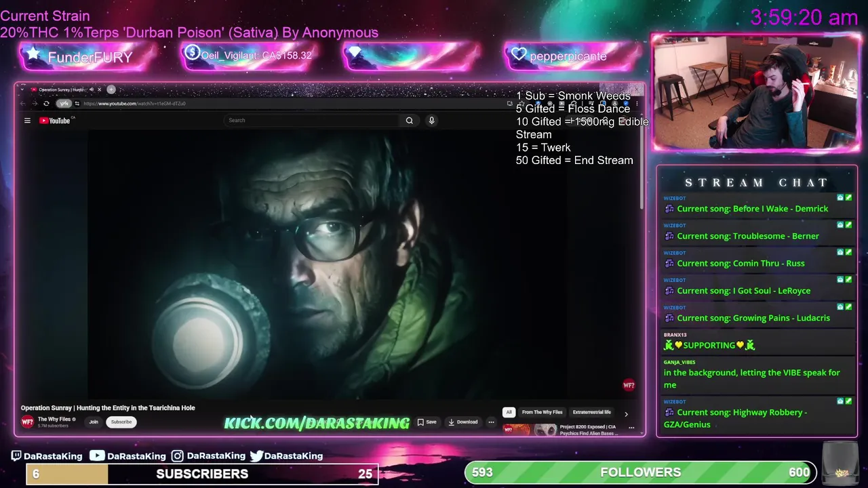Open The Why Files channel name link
Viewport: 868px width, 488px height.
click(x=57, y=419)
